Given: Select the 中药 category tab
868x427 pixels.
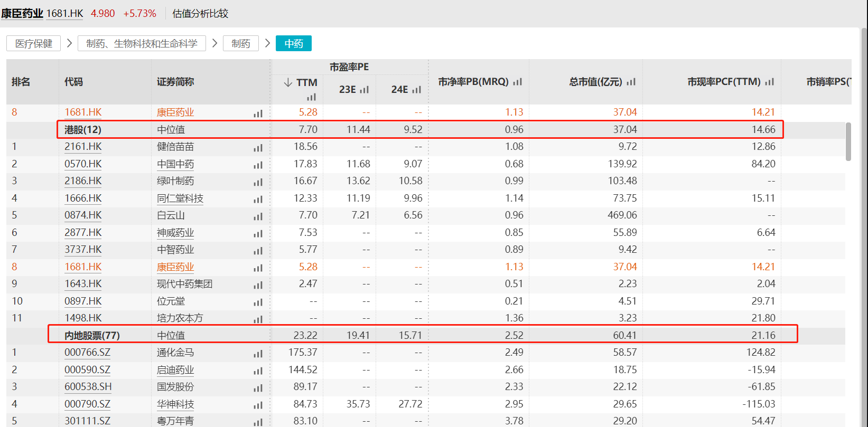Looking at the screenshot, I should (294, 43).
